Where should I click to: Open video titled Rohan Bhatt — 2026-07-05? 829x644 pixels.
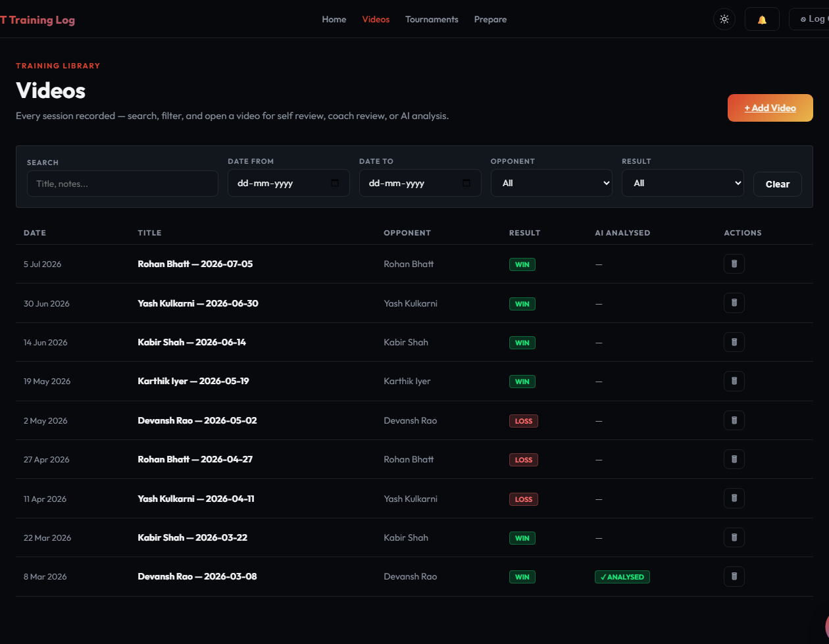[x=195, y=264]
